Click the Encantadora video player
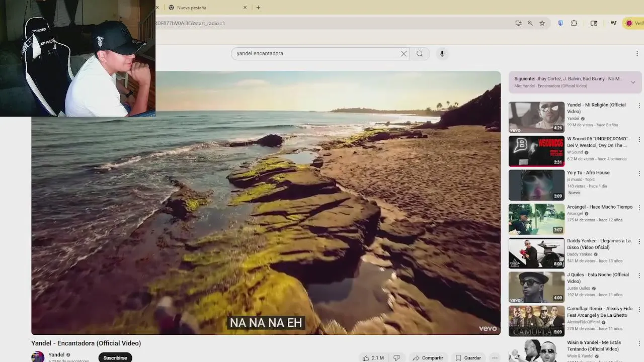The width and height of the screenshot is (644, 362). click(x=266, y=203)
